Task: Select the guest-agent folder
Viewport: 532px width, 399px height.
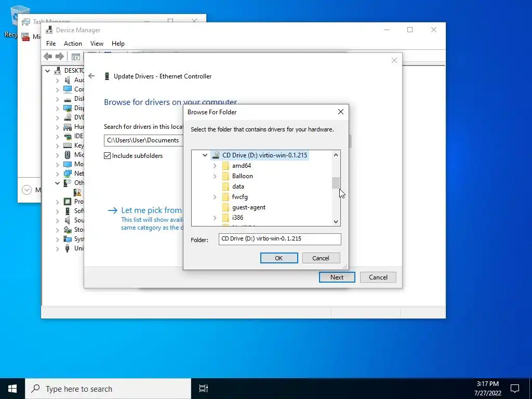Action: pos(249,207)
